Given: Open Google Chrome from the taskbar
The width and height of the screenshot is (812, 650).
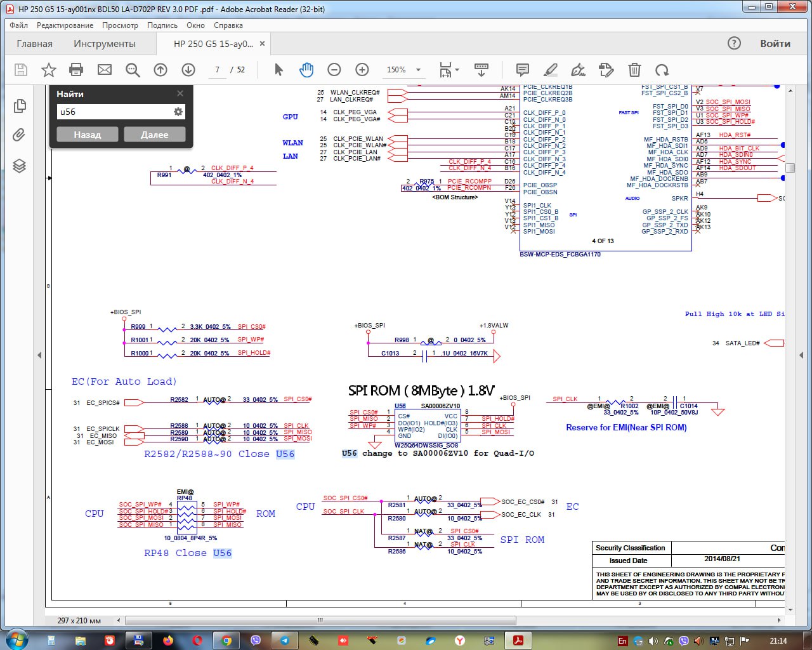Looking at the screenshot, I should (x=226, y=640).
